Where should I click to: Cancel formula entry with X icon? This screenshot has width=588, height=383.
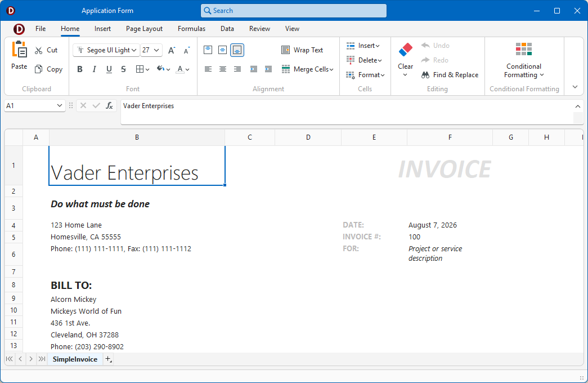point(83,105)
